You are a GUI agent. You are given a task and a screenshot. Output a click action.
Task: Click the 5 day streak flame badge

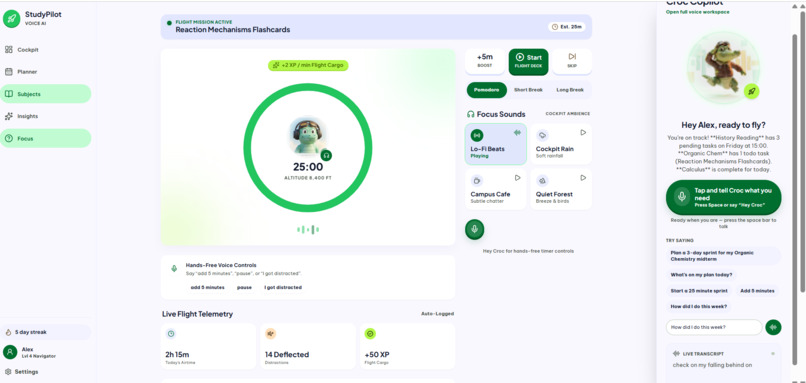[x=46, y=332]
